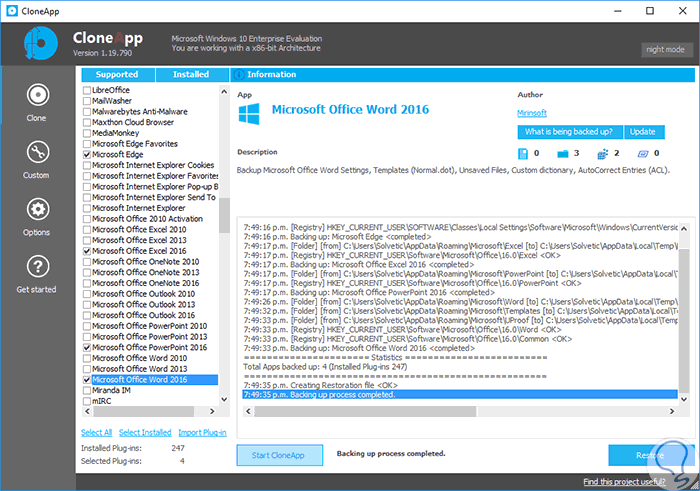The image size is (700, 491).
Task: Switch to the Installed tab
Action: coord(192,75)
